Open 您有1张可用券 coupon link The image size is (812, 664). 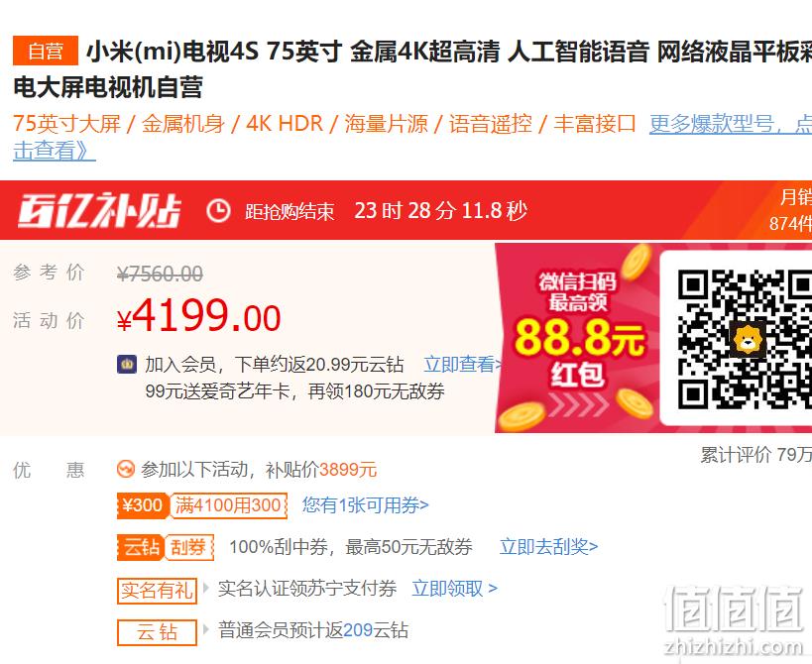[x=366, y=505]
